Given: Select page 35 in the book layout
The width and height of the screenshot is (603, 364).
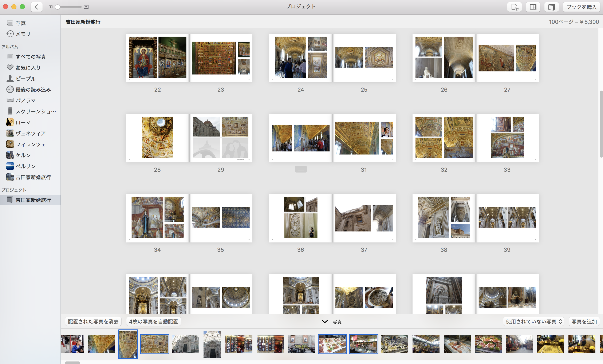Looking at the screenshot, I should [221, 218].
